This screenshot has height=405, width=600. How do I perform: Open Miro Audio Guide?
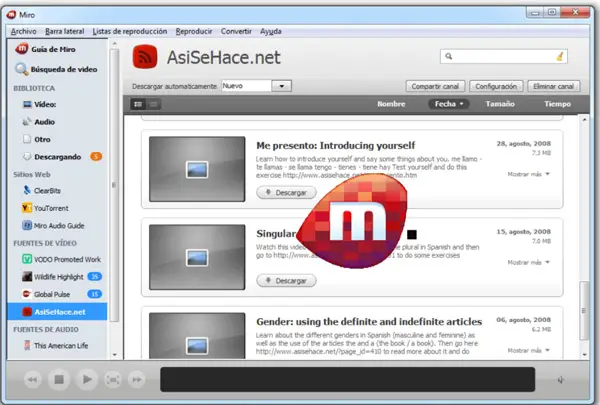53,225
